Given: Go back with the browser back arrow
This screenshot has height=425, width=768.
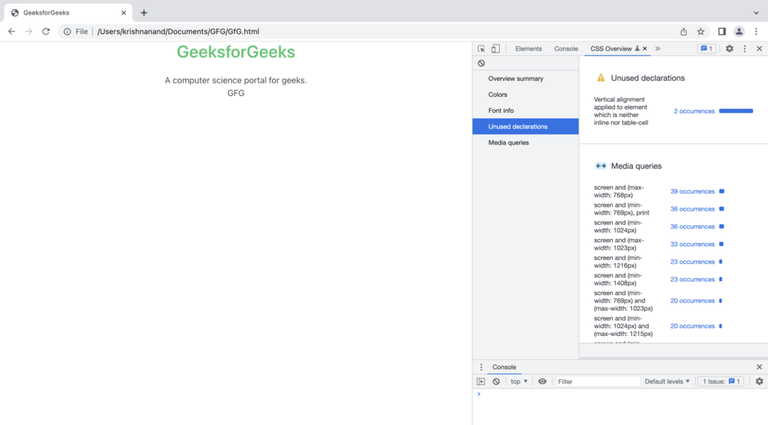Looking at the screenshot, I should [12, 31].
